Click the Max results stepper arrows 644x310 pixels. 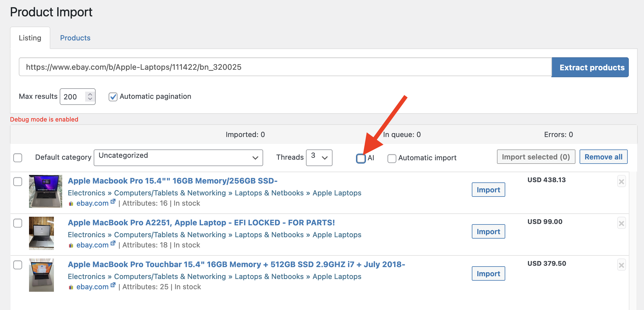tap(90, 96)
